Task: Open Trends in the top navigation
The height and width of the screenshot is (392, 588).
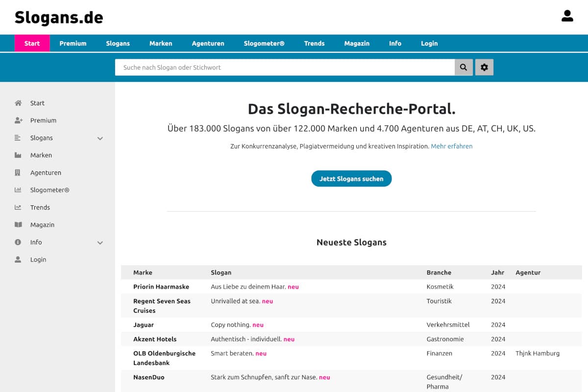Action: click(314, 43)
